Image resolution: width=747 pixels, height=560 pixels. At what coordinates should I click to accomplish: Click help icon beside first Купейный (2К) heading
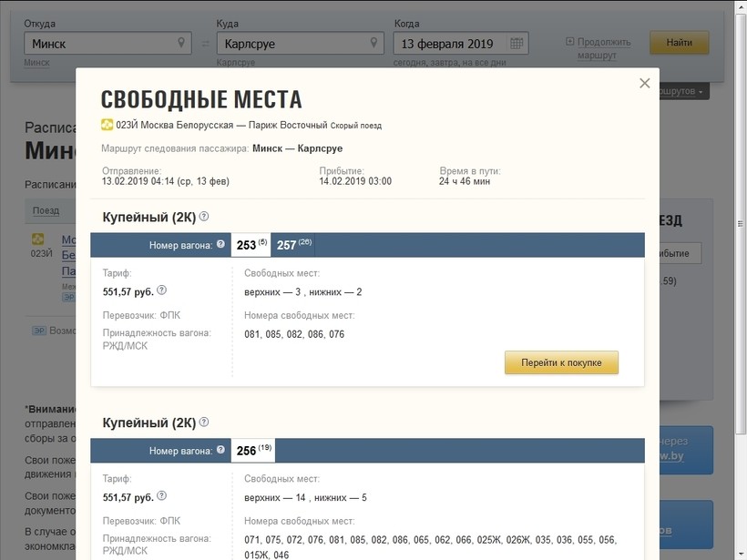click(204, 217)
